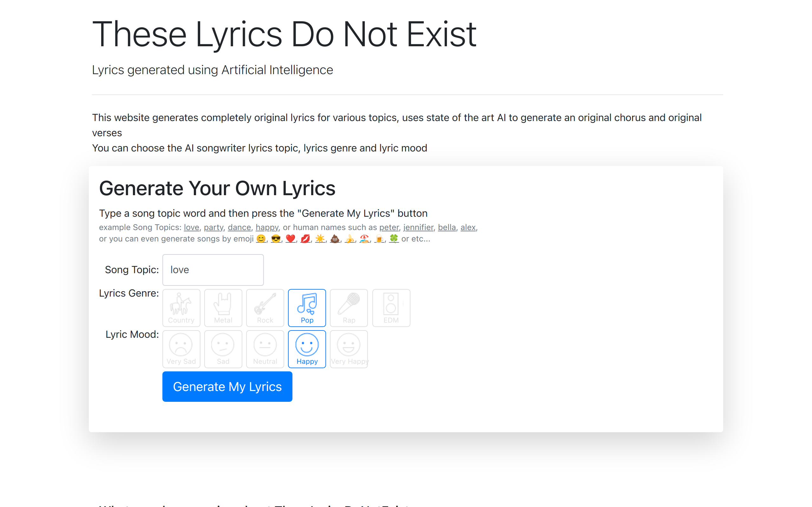Click the 'alex' name topic link
This screenshot has height=507, width=812.
pos(468,227)
